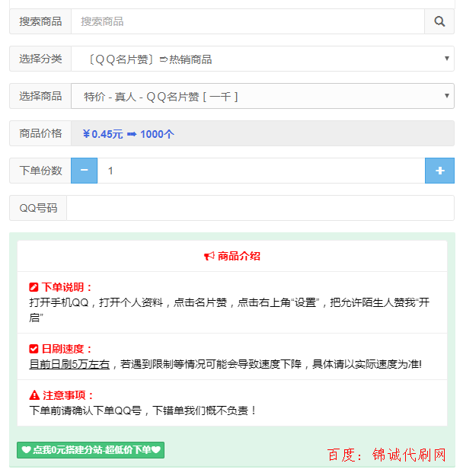This screenshot has height=476, width=463.
Task: Focus the 搜索商品 search input field
Action: click(x=247, y=21)
